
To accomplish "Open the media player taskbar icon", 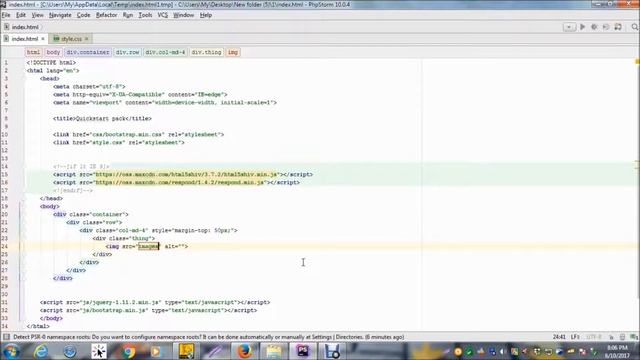I will pyautogui.click(x=156, y=351).
